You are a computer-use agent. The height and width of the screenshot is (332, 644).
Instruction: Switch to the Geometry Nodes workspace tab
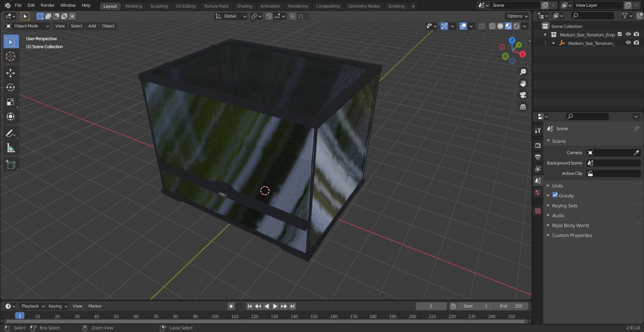pyautogui.click(x=364, y=6)
